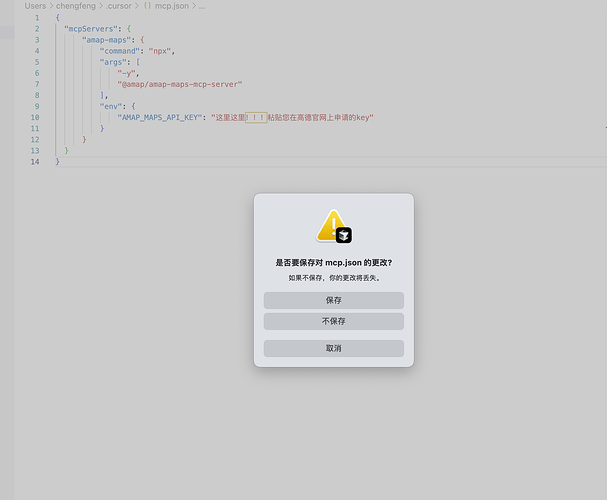The height and width of the screenshot is (500, 607).
Task: Click the "amap-maps" key on line 3
Action: (x=106, y=40)
